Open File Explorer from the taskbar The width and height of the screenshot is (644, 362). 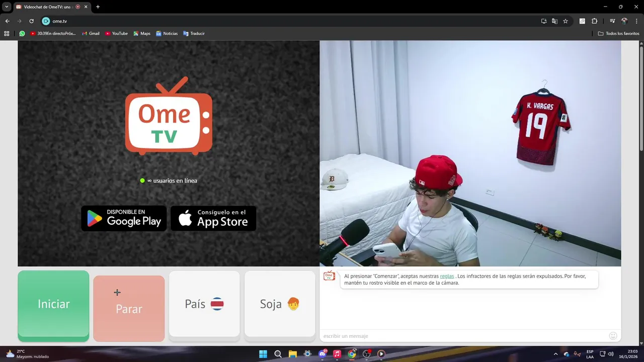point(293,354)
